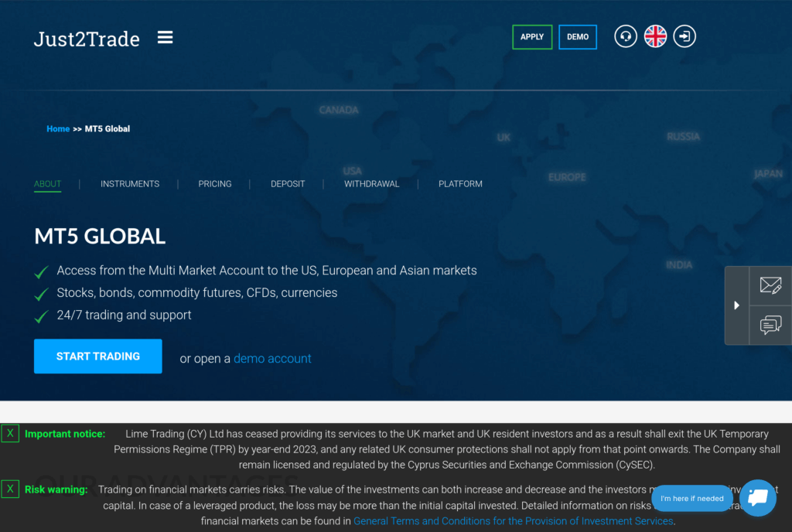Change language using the UK flag icon

(655, 36)
